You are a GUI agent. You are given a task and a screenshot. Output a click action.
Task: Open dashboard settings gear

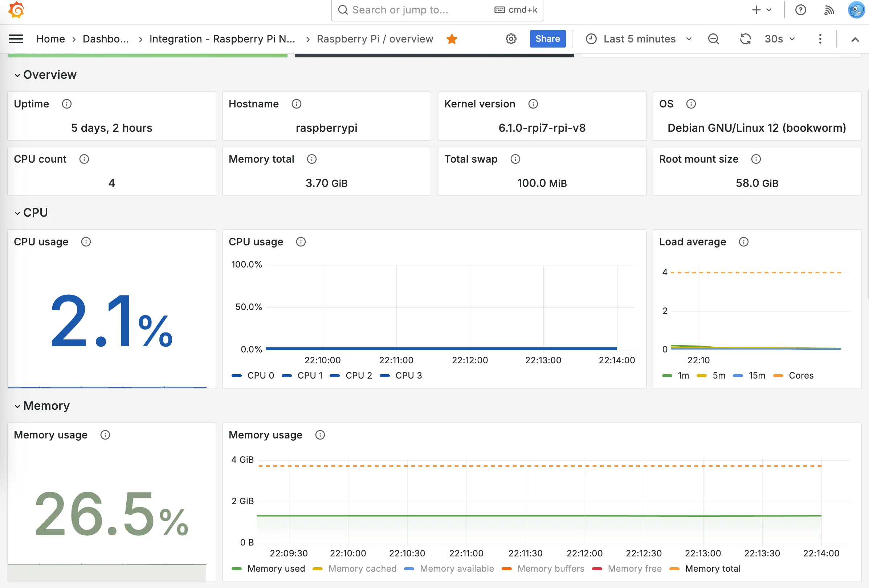pyautogui.click(x=511, y=39)
